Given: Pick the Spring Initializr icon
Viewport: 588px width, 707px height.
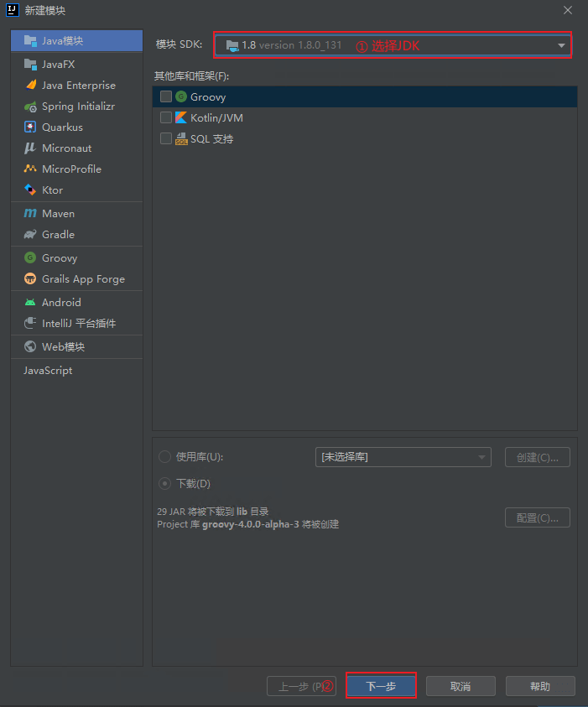Looking at the screenshot, I should pyautogui.click(x=30, y=107).
